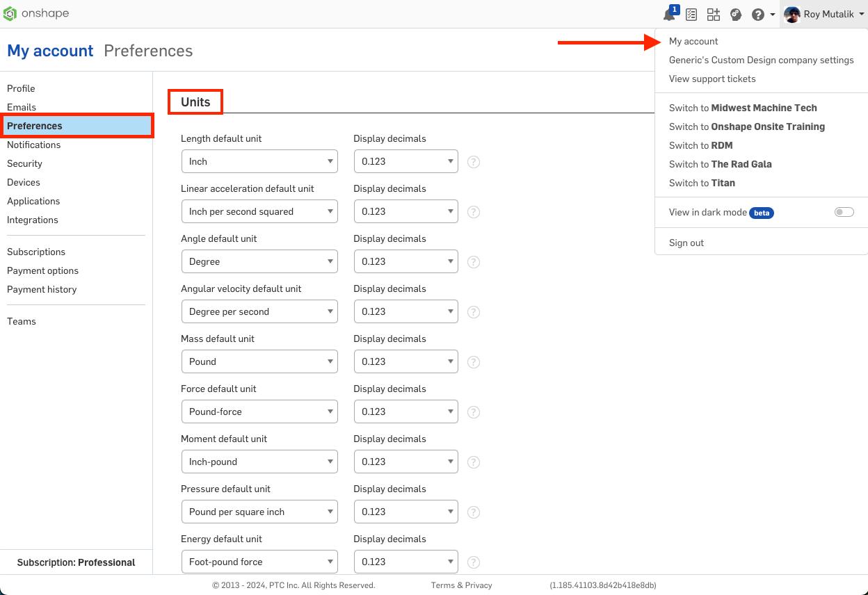Open the Terms & Privacy link
This screenshot has width=868, height=595.
461,585
